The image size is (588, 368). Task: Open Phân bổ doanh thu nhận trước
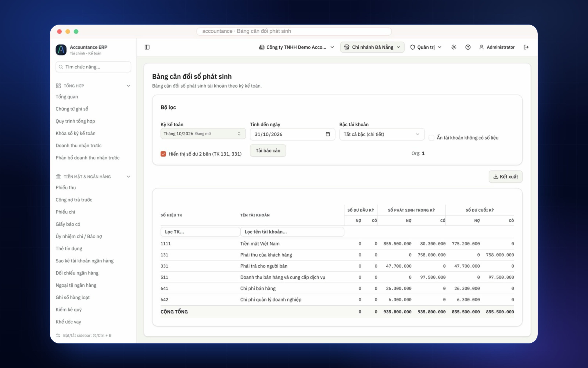(x=87, y=158)
